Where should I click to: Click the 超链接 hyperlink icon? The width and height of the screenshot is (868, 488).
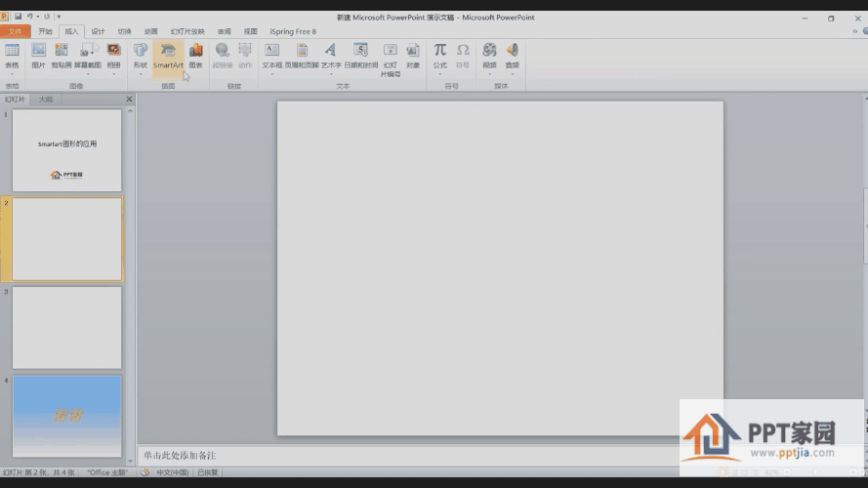pos(223,56)
